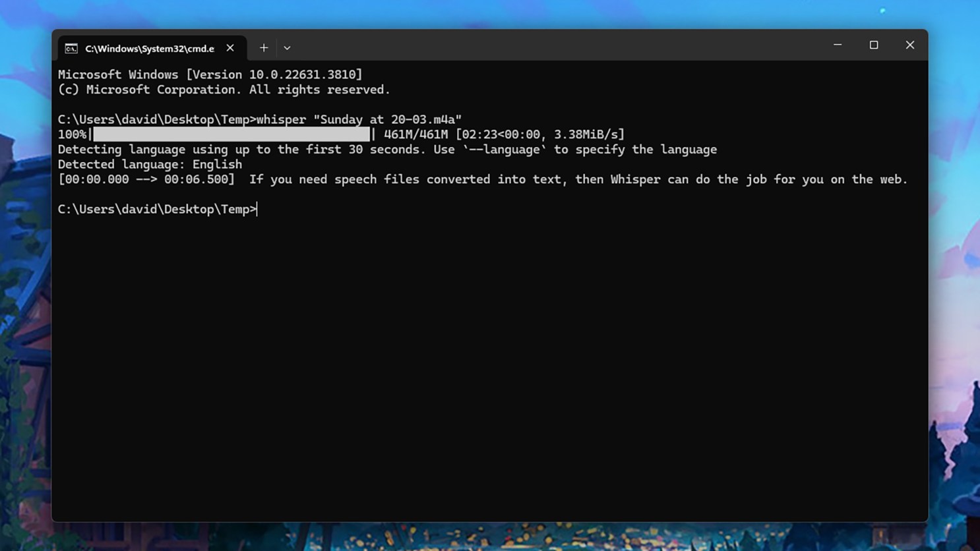Open the new tab options chevron

pyautogui.click(x=286, y=47)
